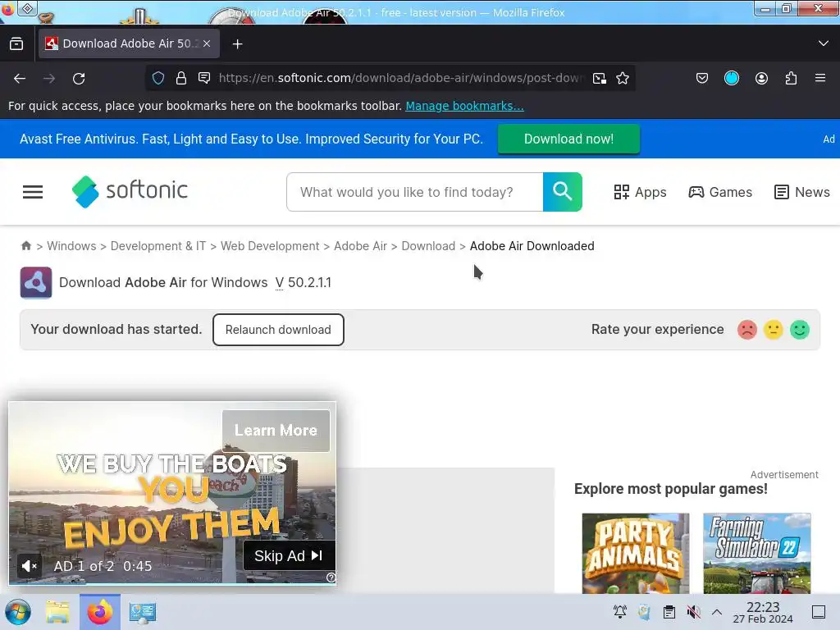
Task: Close the Download Adobe Air tab
Action: click(x=207, y=44)
